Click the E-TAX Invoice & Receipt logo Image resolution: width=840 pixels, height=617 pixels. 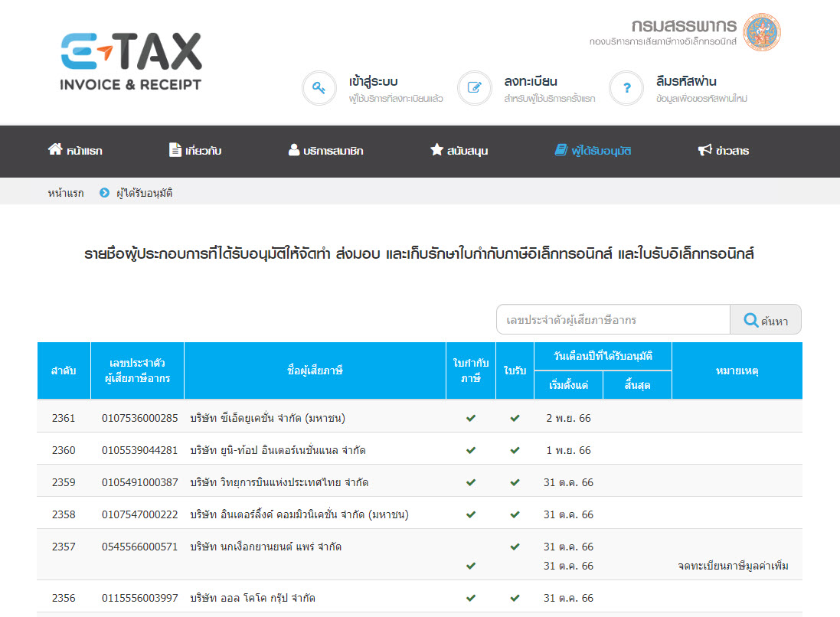tap(130, 57)
